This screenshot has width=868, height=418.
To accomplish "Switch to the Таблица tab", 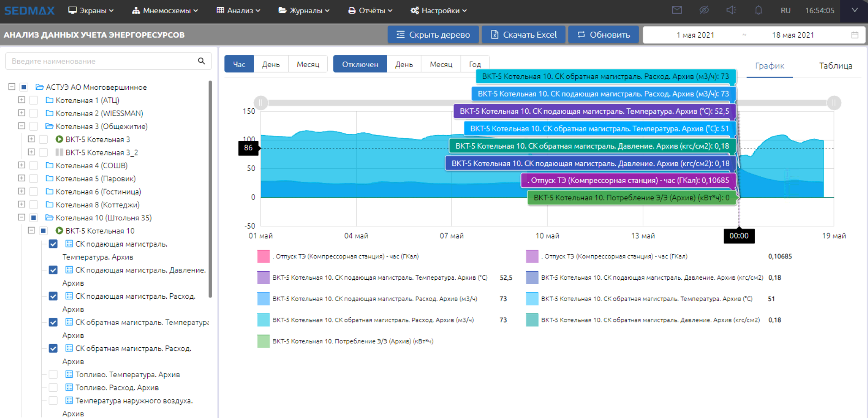I will [x=835, y=66].
